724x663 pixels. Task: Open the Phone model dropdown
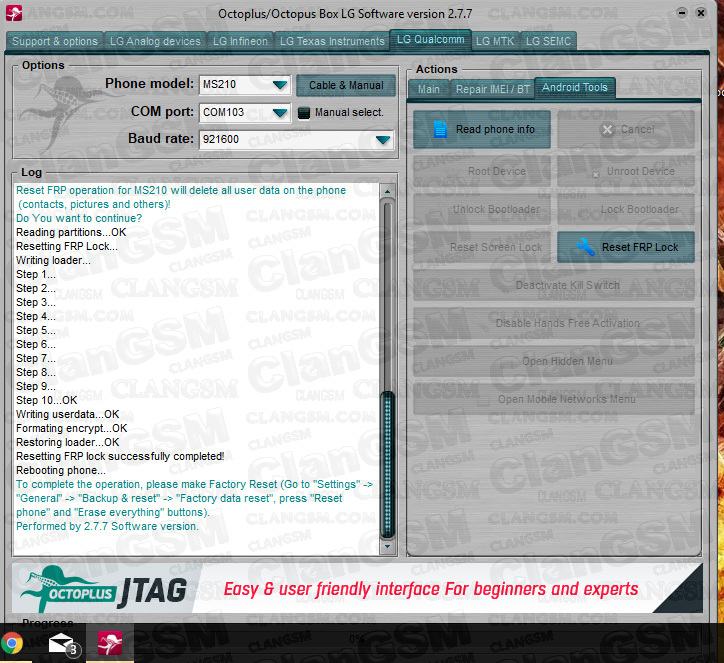coord(280,85)
